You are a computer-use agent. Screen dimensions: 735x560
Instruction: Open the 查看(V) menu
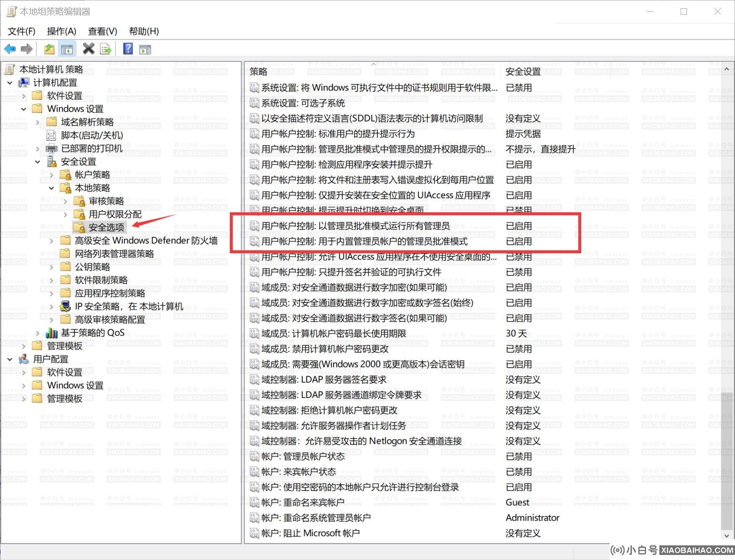coord(103,31)
